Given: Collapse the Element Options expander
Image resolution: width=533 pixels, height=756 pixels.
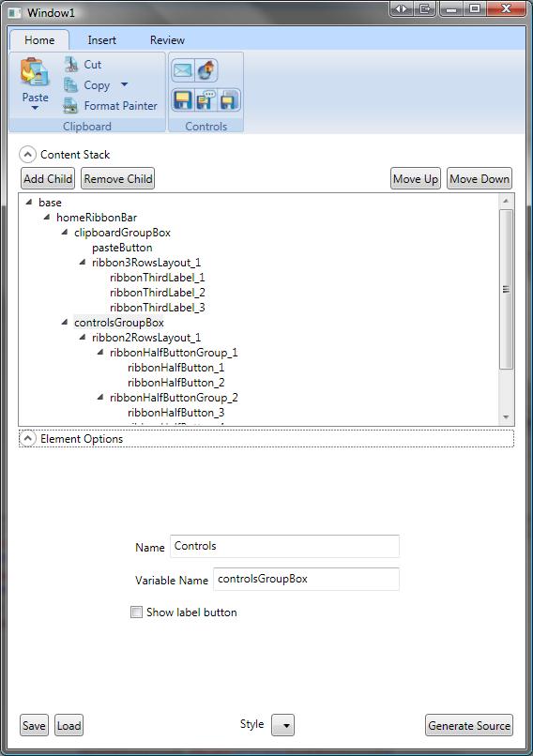Looking at the screenshot, I should tap(27, 439).
